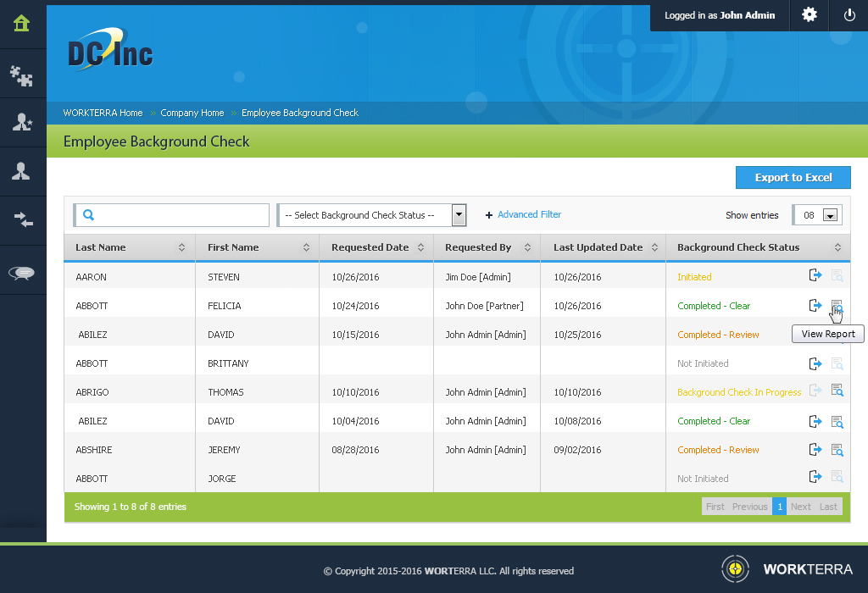Click Completed - Review status for ABSHIRE
This screenshot has height=593, width=868.
pyautogui.click(x=718, y=450)
